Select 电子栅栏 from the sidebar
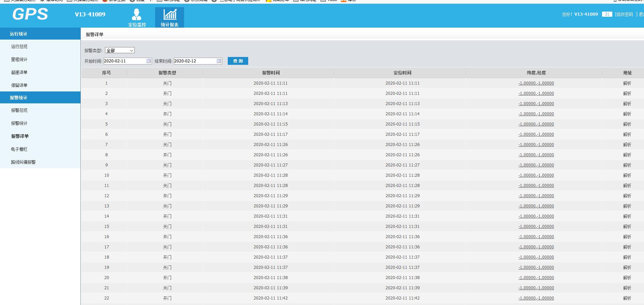 pyautogui.click(x=19, y=149)
